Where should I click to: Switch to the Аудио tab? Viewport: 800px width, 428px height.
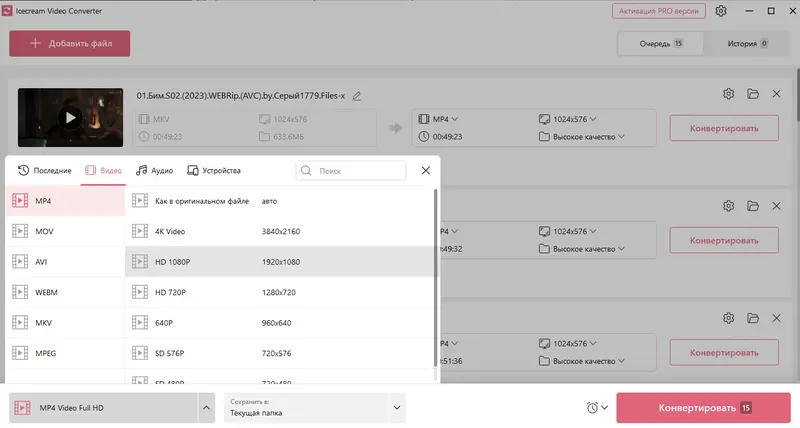pyautogui.click(x=155, y=171)
